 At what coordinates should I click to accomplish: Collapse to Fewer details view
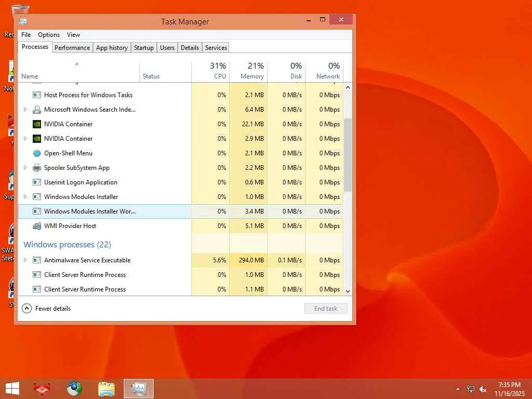(46, 309)
